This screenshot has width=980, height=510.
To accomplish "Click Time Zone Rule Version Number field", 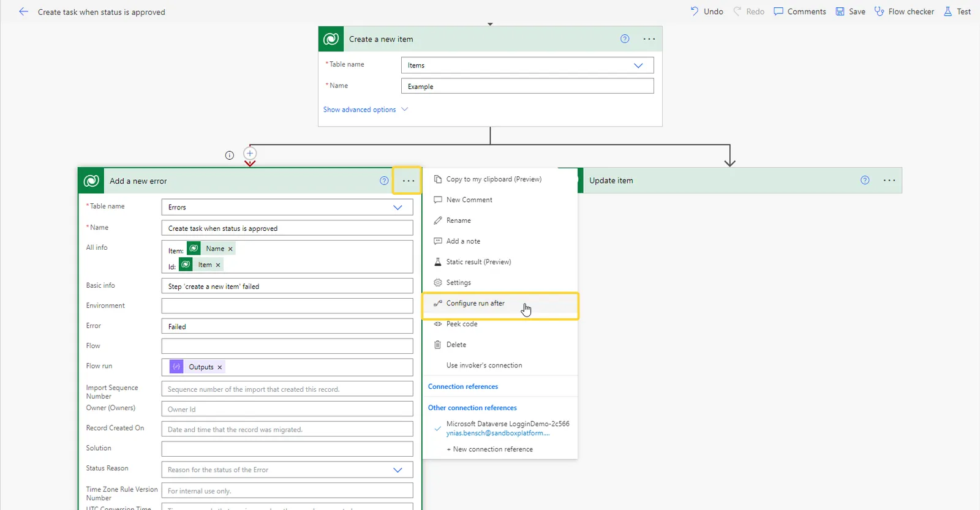I will click(287, 490).
